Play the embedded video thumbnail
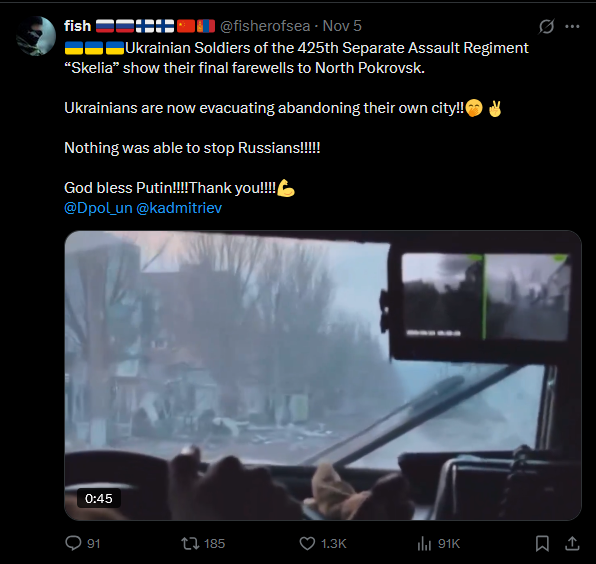This screenshot has height=564, width=596. point(323,375)
